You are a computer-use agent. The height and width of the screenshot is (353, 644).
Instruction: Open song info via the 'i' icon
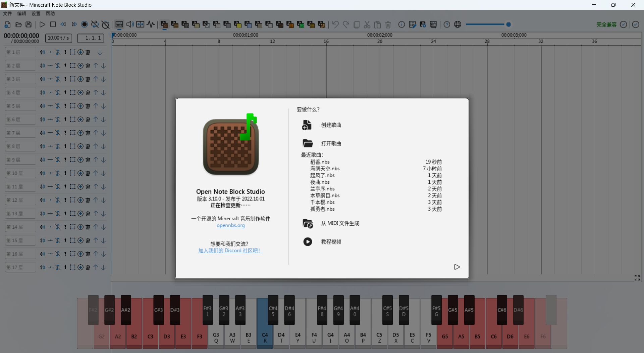click(x=401, y=25)
